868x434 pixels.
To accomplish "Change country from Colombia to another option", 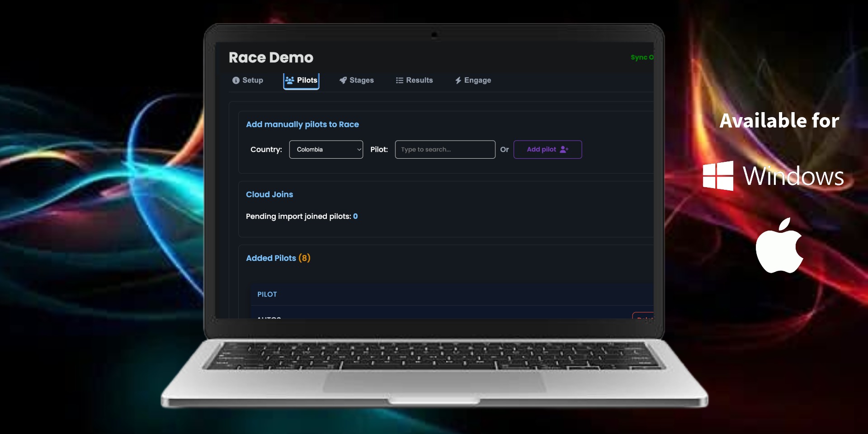I will point(325,149).
